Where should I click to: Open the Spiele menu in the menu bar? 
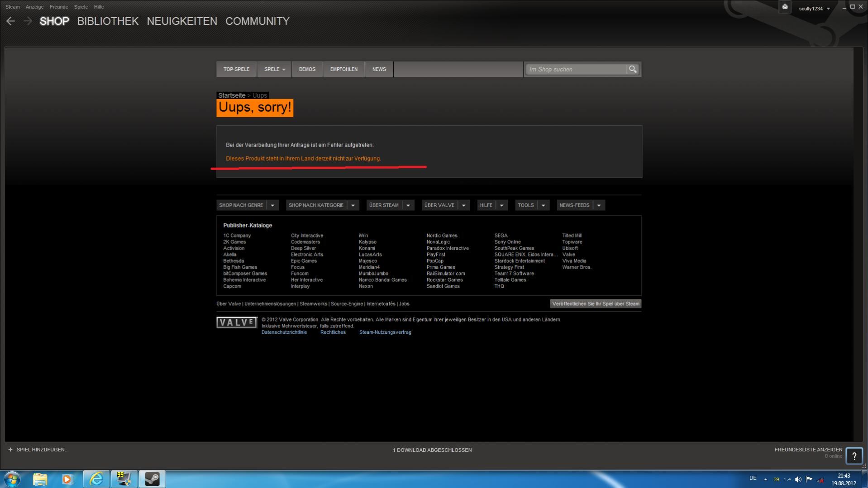click(81, 7)
